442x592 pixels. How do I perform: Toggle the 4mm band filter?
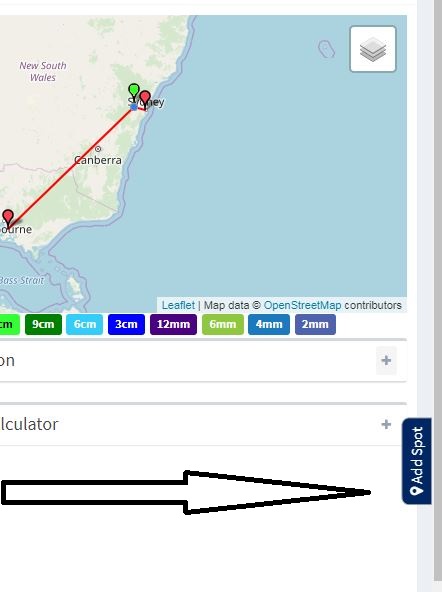pyautogui.click(x=269, y=324)
